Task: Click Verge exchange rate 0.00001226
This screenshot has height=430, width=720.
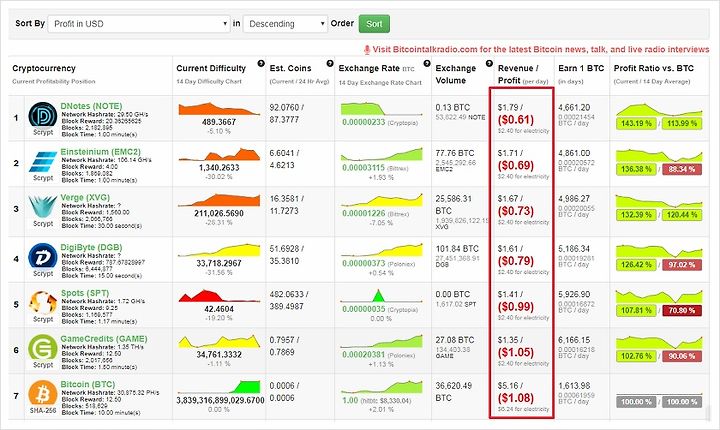Action: point(363,213)
